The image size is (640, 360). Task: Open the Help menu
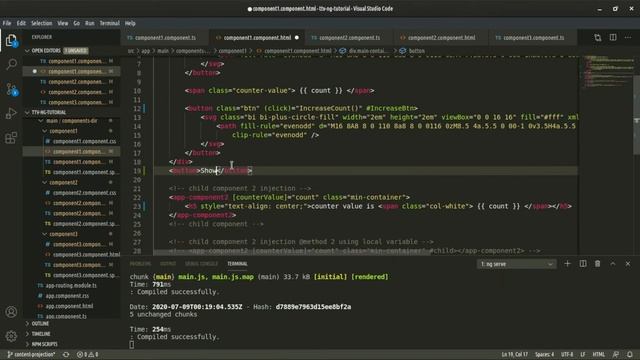tap(130, 23)
